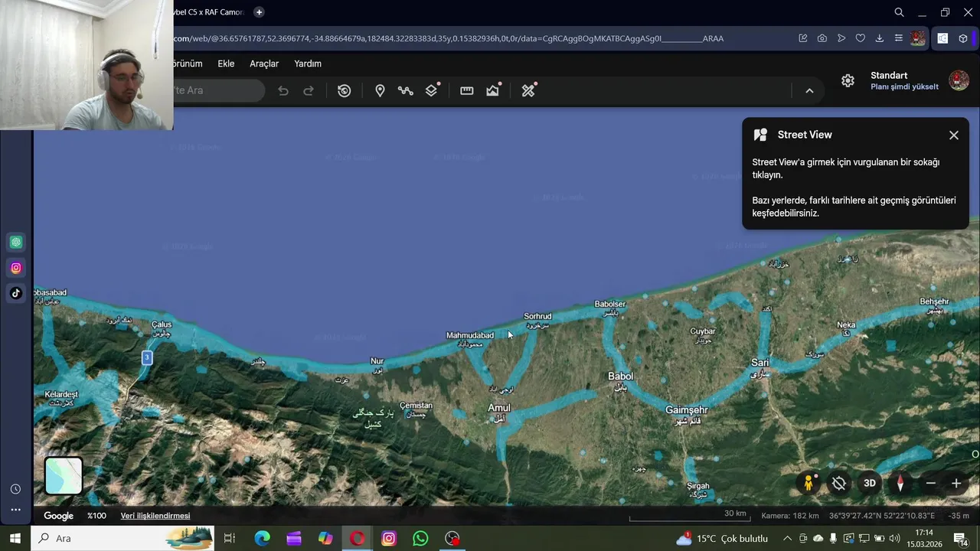Open the design tools crossed-ruler icon

pos(528,90)
